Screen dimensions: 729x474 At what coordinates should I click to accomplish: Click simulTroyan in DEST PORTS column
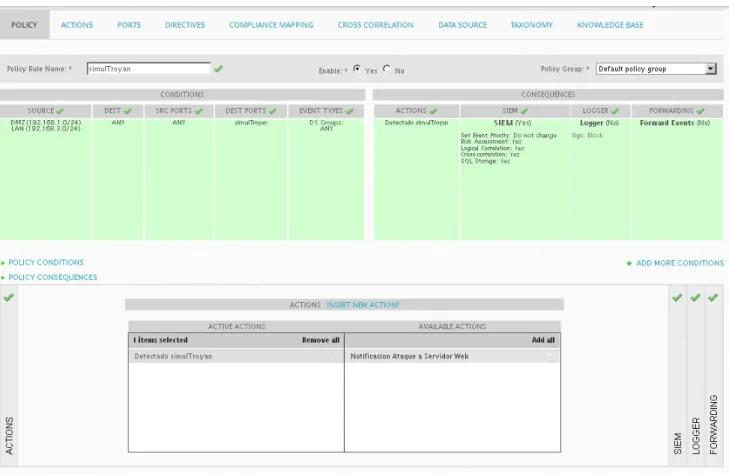pyautogui.click(x=251, y=123)
